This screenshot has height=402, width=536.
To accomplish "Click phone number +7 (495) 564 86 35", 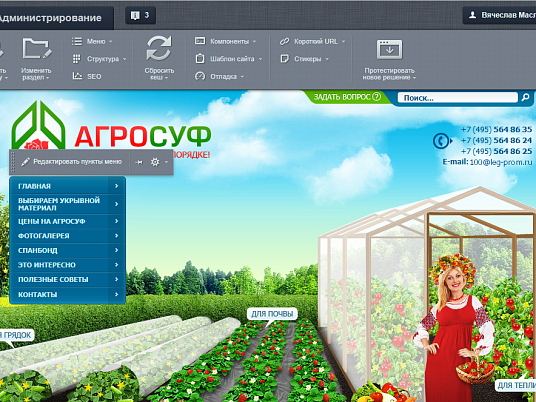I will pyautogui.click(x=496, y=130).
